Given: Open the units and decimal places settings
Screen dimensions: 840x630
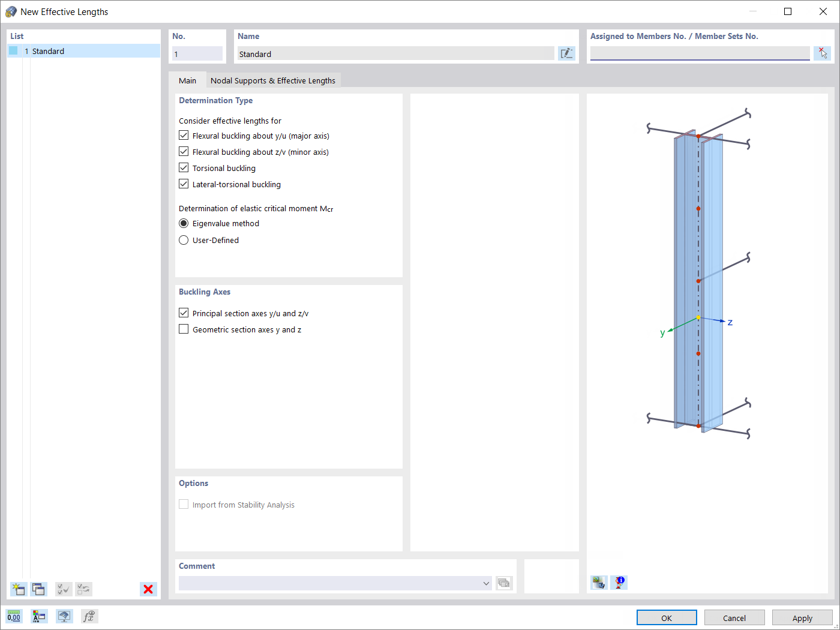Looking at the screenshot, I should click(14, 616).
